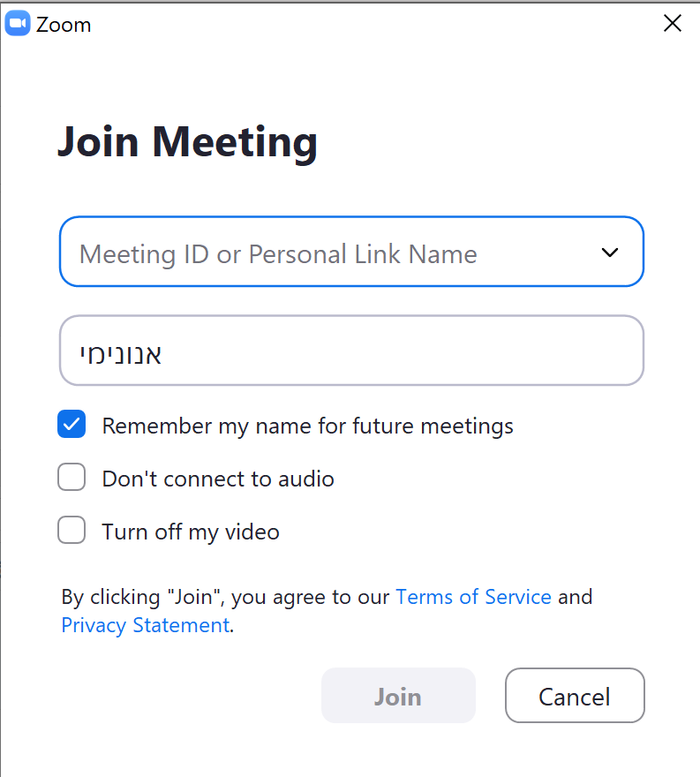Click the name field containing Hebrew text
Screen dimensions: 700x777
coord(351,351)
